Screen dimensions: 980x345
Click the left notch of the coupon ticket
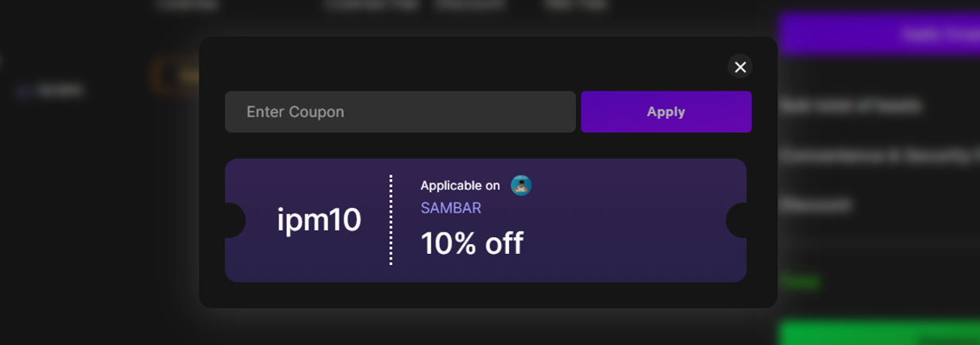click(233, 220)
